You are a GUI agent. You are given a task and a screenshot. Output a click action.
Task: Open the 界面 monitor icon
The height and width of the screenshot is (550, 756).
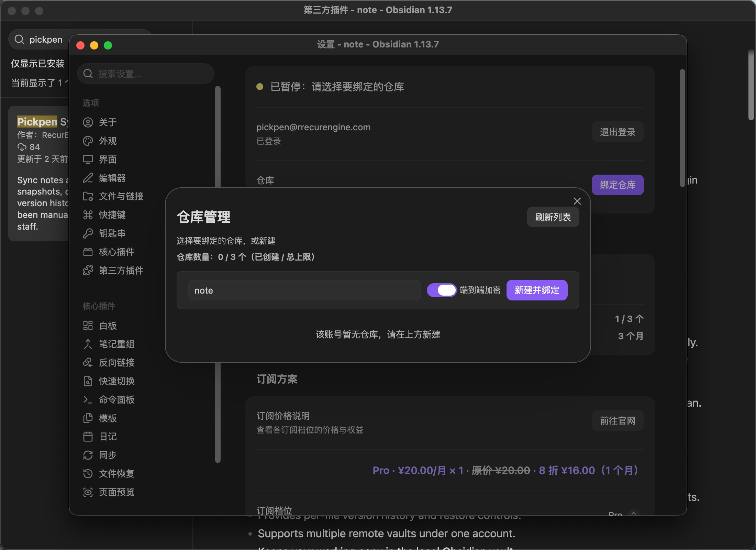pos(88,159)
